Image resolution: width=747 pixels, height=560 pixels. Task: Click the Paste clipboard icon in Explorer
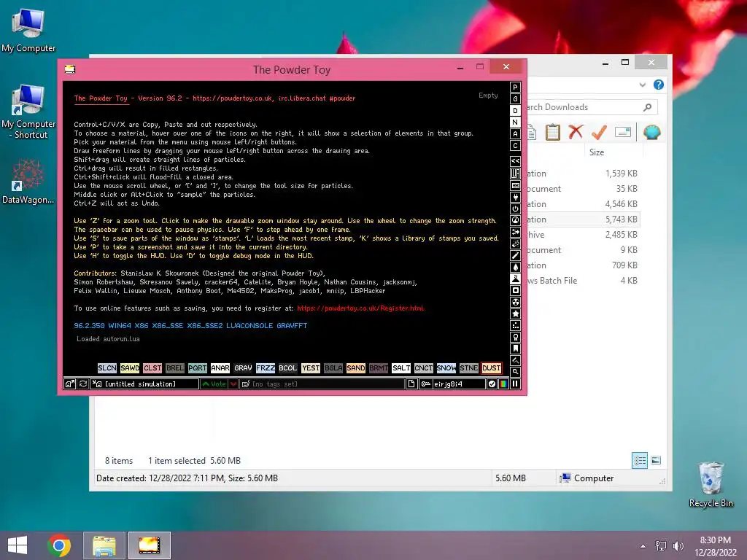point(553,132)
